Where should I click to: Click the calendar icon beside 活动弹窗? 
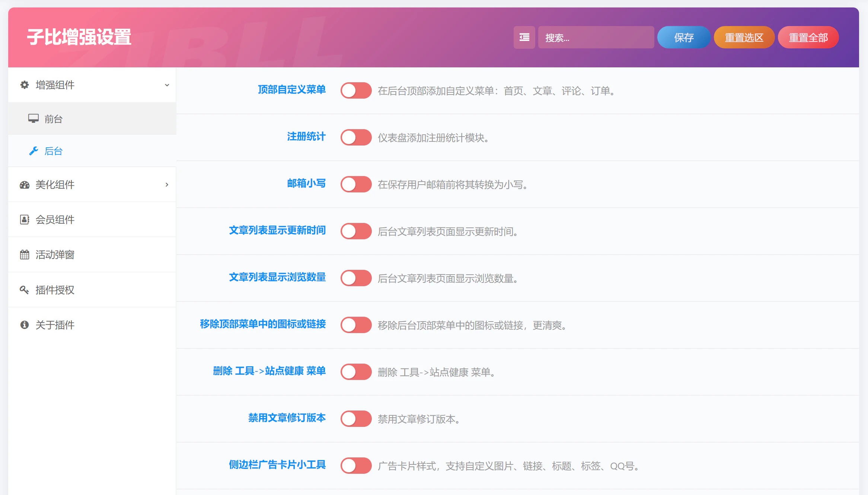[25, 255]
